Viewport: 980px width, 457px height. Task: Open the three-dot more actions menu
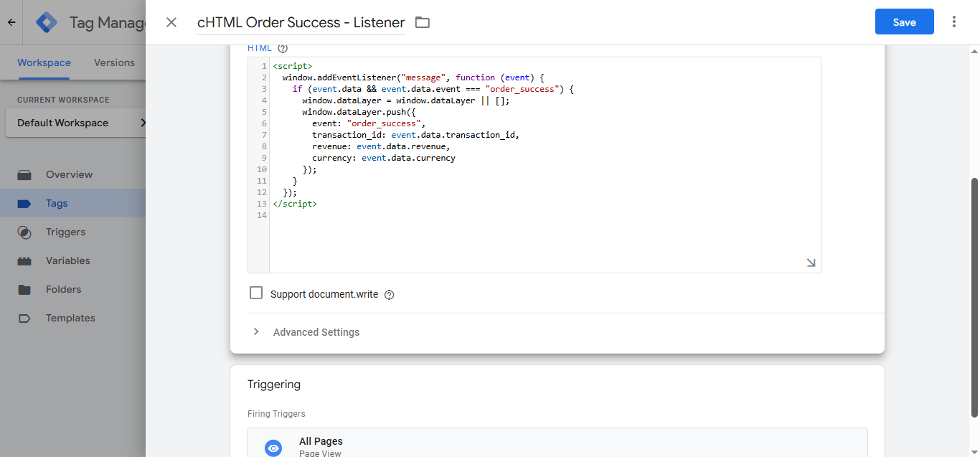pyautogui.click(x=954, y=22)
